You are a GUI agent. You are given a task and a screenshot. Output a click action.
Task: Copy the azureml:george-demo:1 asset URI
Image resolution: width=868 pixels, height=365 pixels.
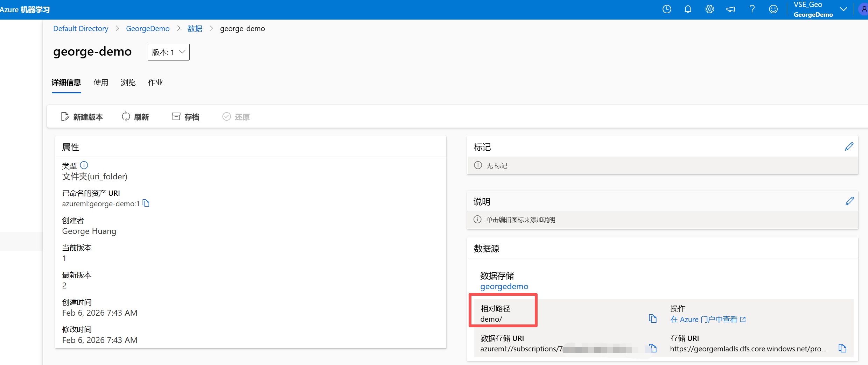tap(146, 203)
